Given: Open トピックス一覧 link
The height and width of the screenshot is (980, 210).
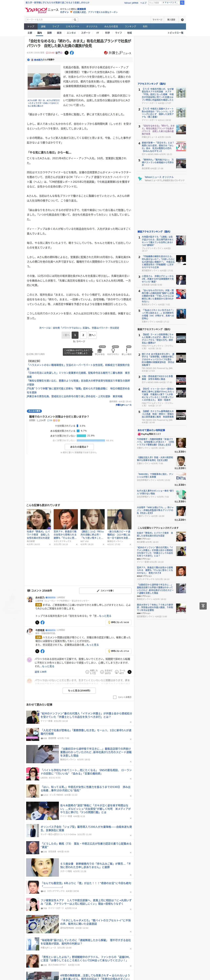Looking at the screenshot, I should 175,33.
